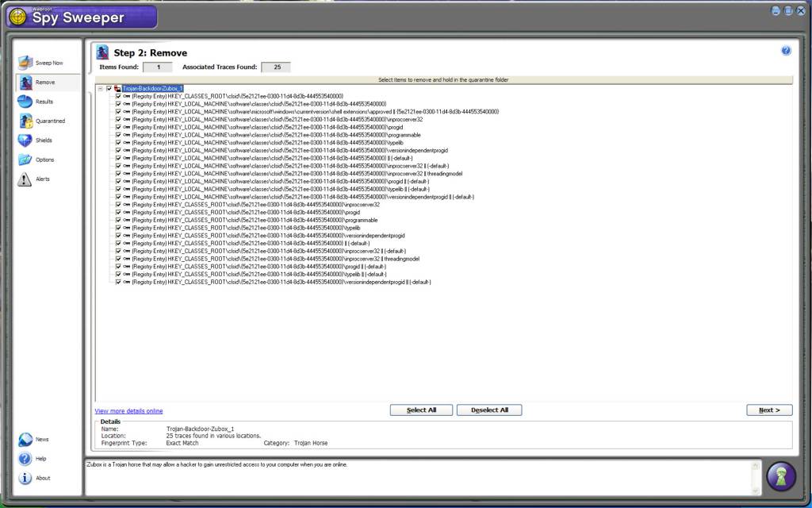Click key icon of HKEY_CLASSES_ROOT\clsid\{5e2121ee...} first row
This screenshot has height=508, width=812.
click(126, 96)
